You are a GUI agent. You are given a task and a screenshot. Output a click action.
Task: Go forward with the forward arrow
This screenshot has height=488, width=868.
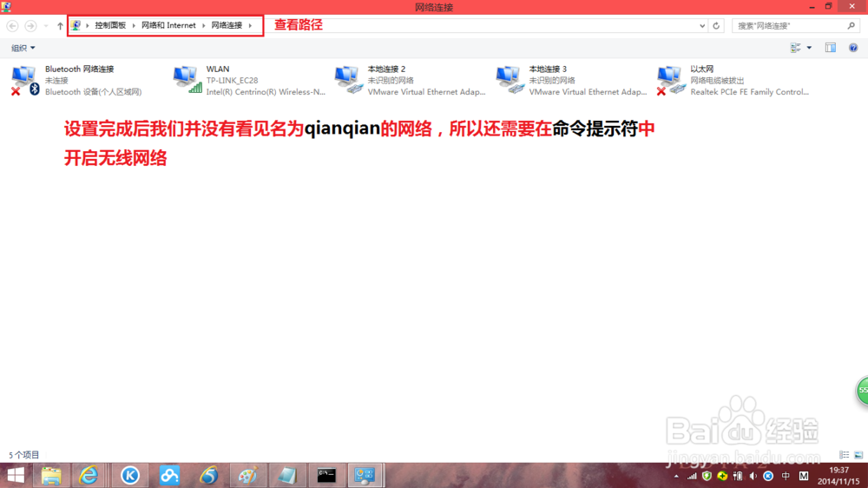(x=30, y=25)
